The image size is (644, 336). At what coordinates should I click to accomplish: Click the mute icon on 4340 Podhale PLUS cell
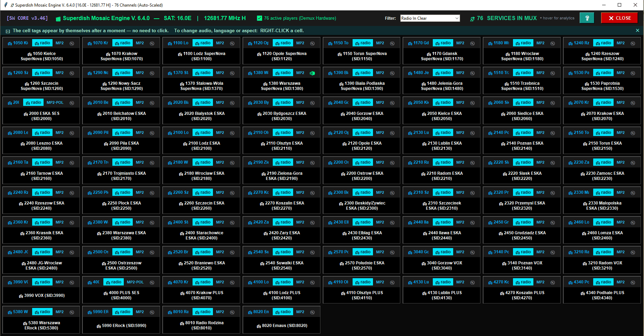(x=633, y=282)
